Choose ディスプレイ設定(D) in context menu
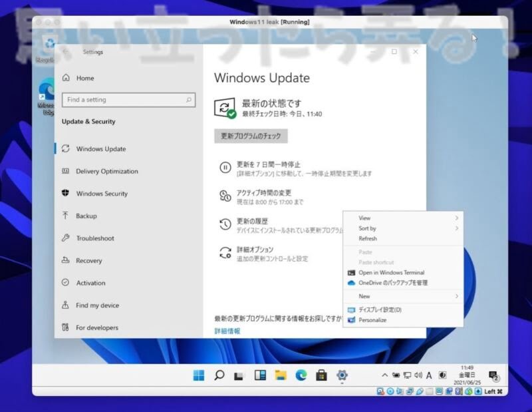532x412 pixels. (403, 309)
